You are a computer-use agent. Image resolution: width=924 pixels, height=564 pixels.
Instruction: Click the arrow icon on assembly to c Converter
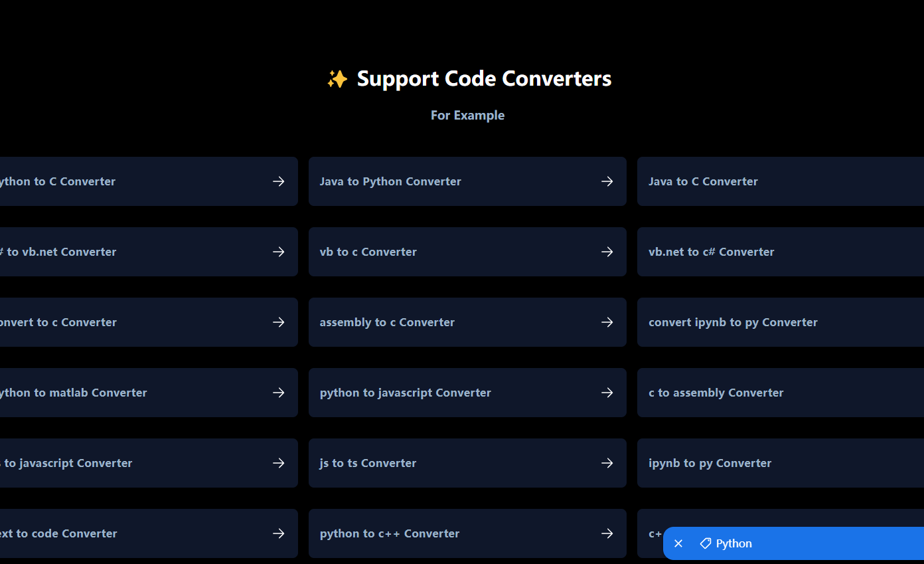[607, 322]
